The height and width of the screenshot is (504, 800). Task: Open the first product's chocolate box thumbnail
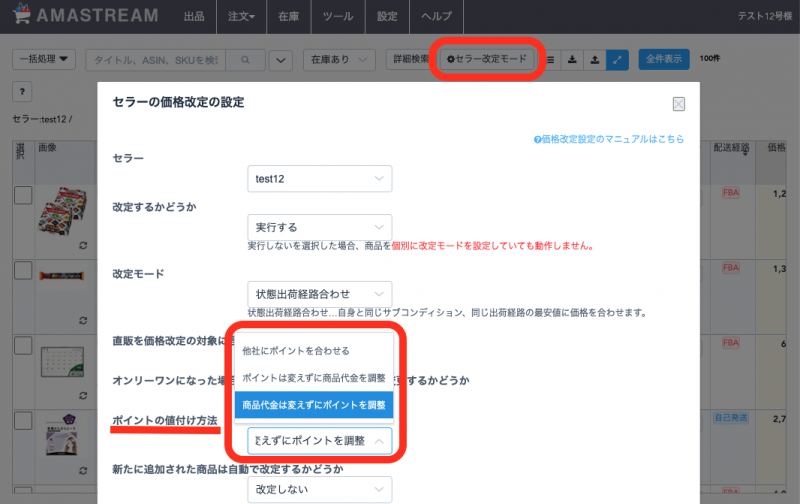pyautogui.click(x=62, y=211)
